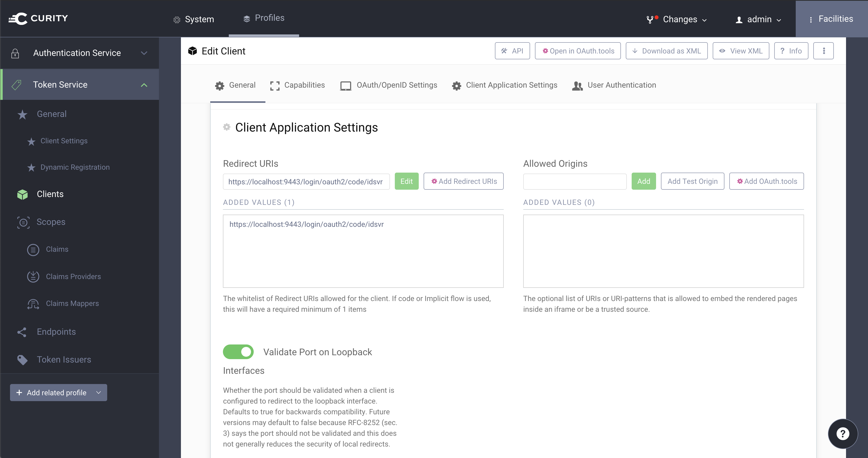868x458 pixels.
Task: Toggle Validate Port on Loopback switch
Action: point(238,352)
